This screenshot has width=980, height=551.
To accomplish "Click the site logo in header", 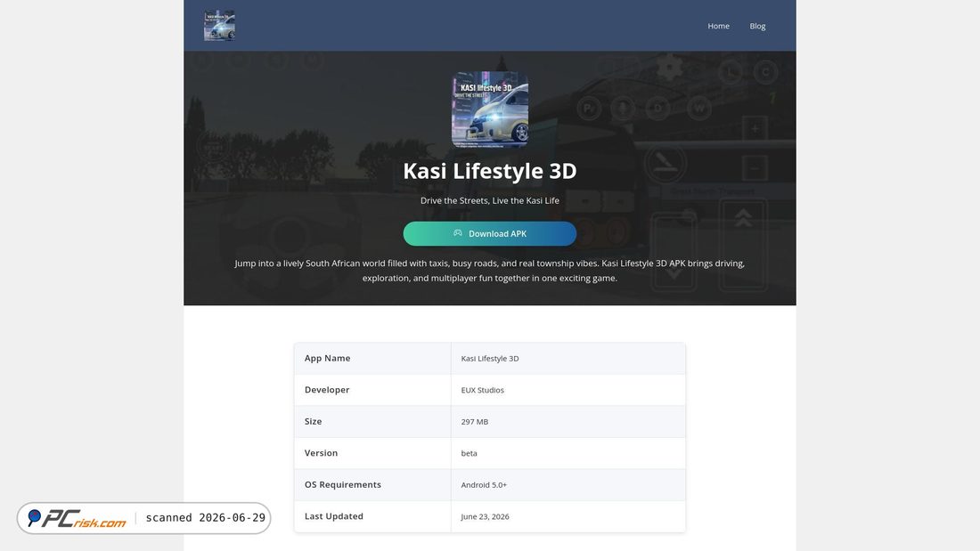I will pos(219,26).
